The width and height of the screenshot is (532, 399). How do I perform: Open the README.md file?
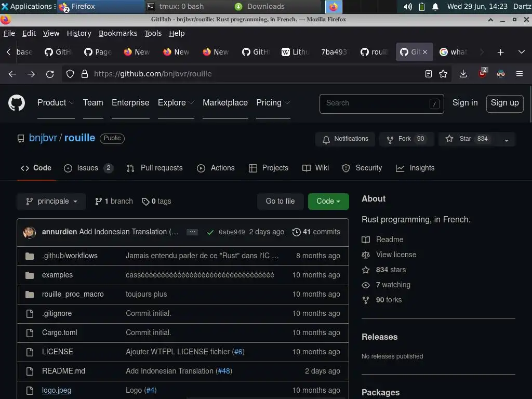click(63, 371)
